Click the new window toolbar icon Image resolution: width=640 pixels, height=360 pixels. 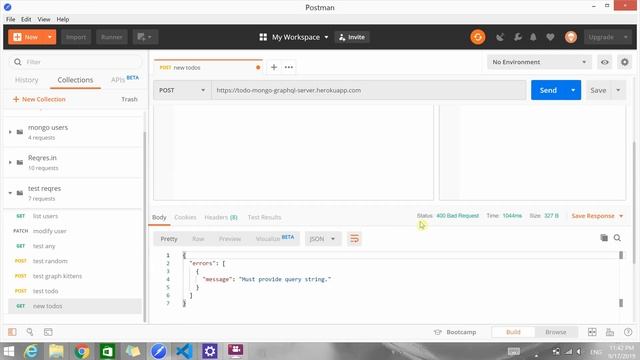coord(144,37)
